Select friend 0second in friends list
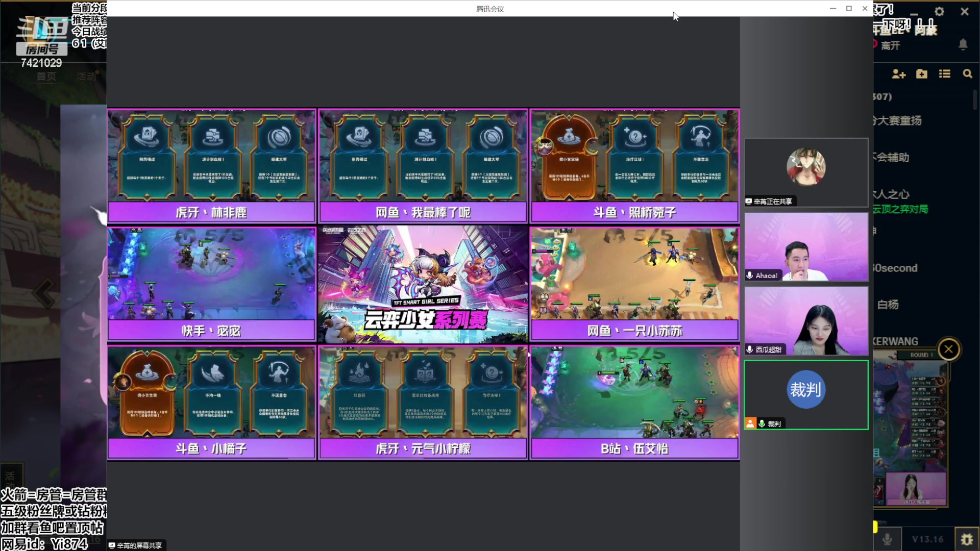The width and height of the screenshot is (980, 551). pos(896,268)
